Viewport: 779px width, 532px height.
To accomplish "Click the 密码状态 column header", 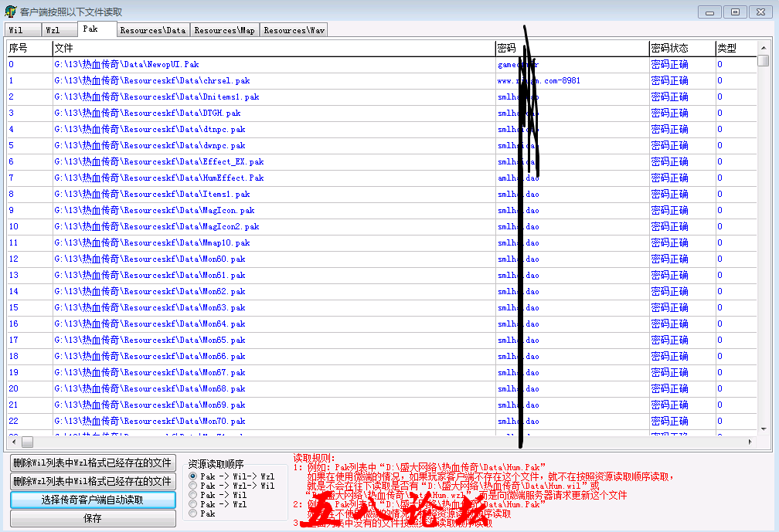I will coord(669,48).
